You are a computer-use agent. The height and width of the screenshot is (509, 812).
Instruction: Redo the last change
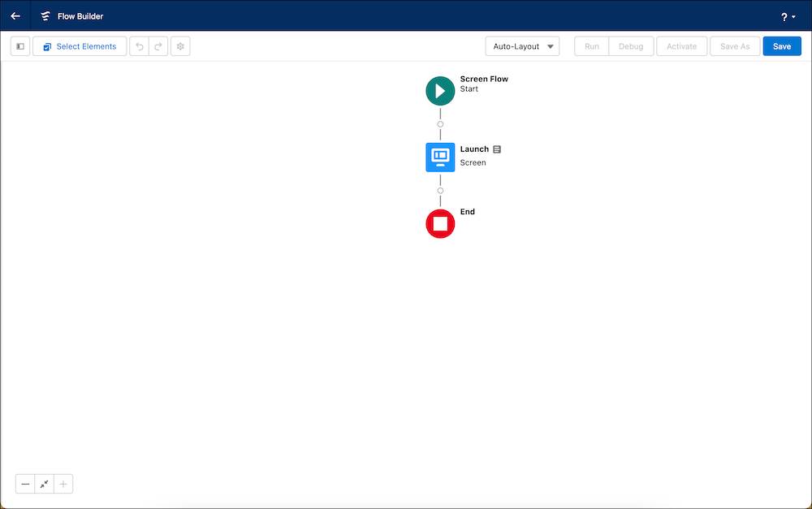(157, 45)
